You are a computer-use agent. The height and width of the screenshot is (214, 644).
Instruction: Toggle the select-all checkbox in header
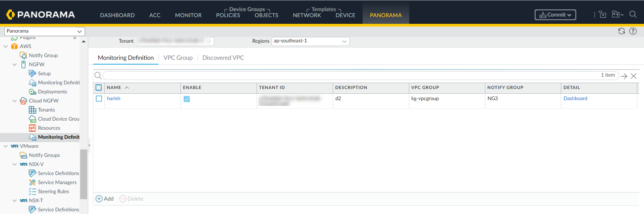coord(99,88)
